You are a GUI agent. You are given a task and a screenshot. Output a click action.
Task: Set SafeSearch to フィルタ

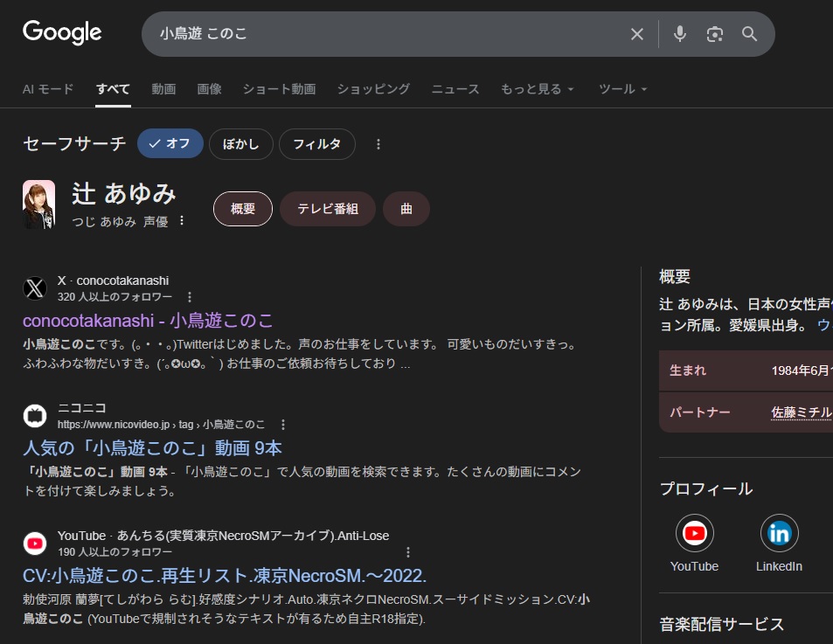[x=316, y=144]
